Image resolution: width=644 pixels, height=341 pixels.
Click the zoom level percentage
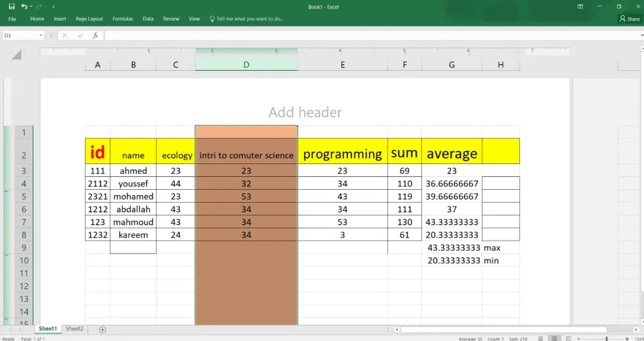click(638, 338)
